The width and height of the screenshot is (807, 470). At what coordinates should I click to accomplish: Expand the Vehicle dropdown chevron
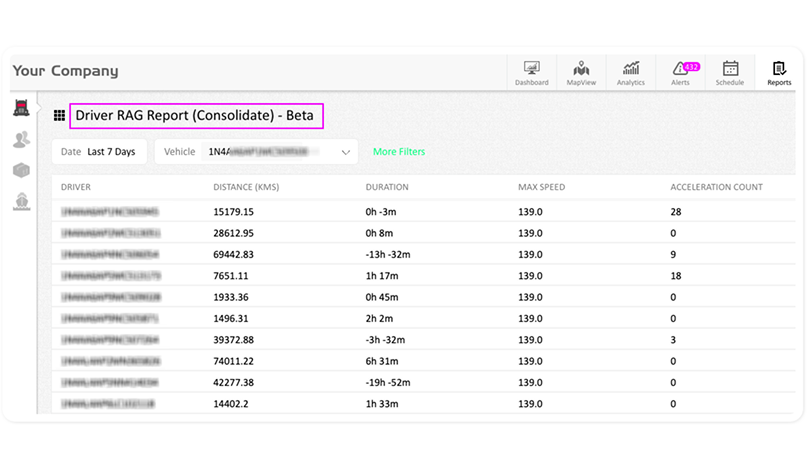click(x=346, y=152)
